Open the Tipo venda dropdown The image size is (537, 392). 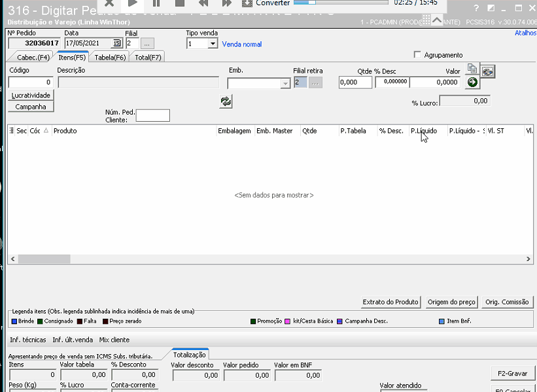213,43
